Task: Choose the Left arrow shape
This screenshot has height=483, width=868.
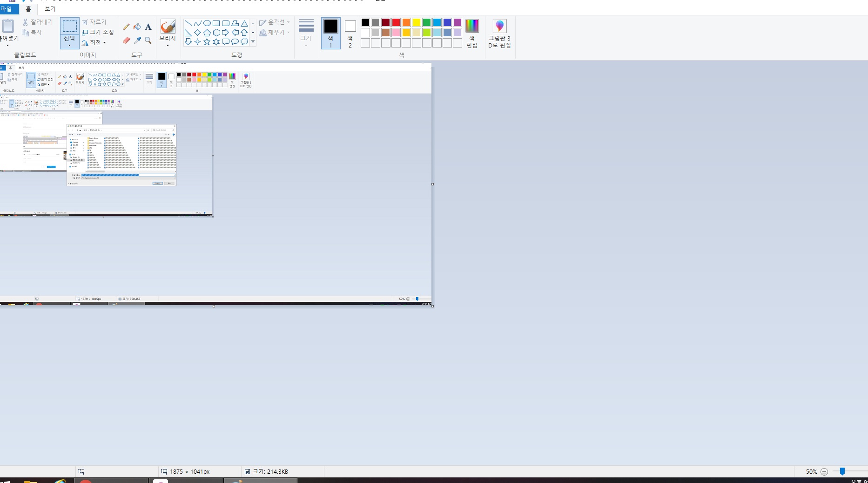Action: 235,32
